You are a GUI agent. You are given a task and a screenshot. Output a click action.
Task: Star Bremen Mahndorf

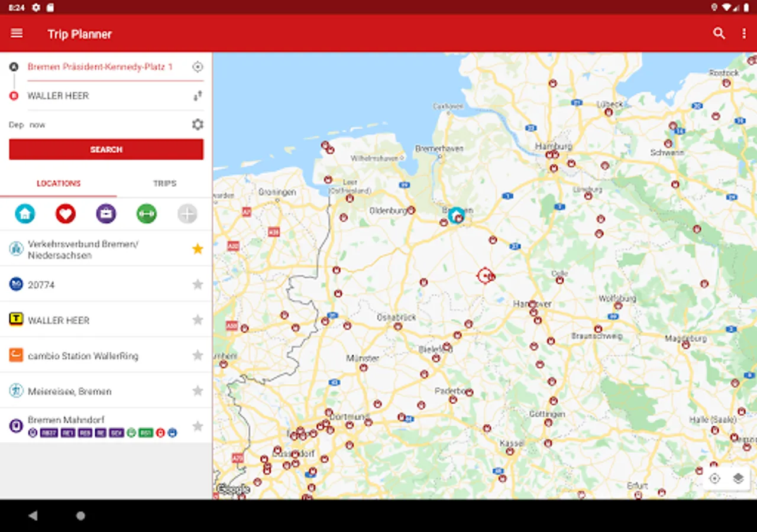click(198, 426)
